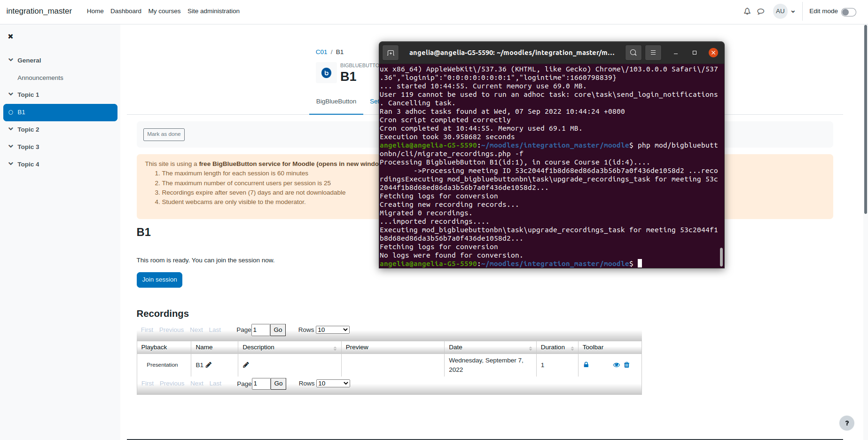
Task: Open the bottom Rows dropdown
Action: point(333,384)
